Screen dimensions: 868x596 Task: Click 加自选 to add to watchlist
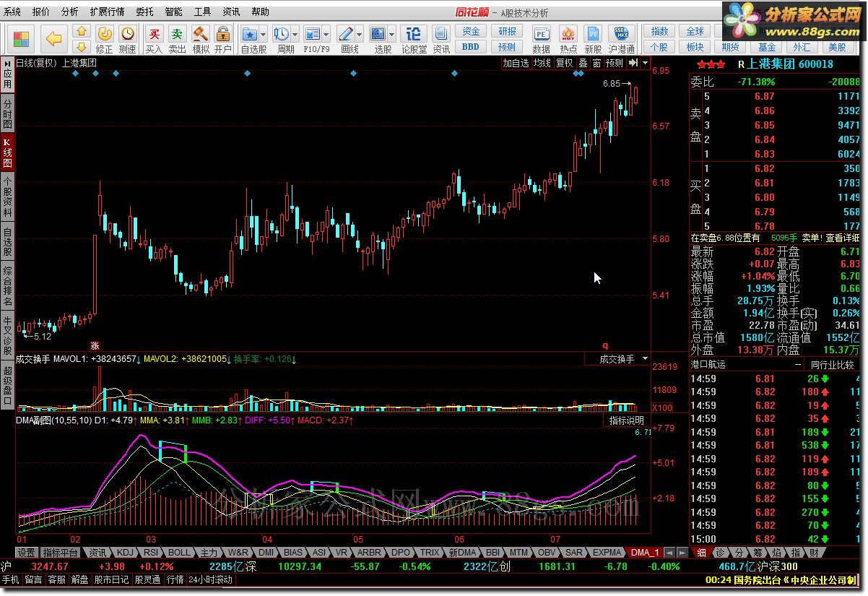pyautogui.click(x=516, y=64)
